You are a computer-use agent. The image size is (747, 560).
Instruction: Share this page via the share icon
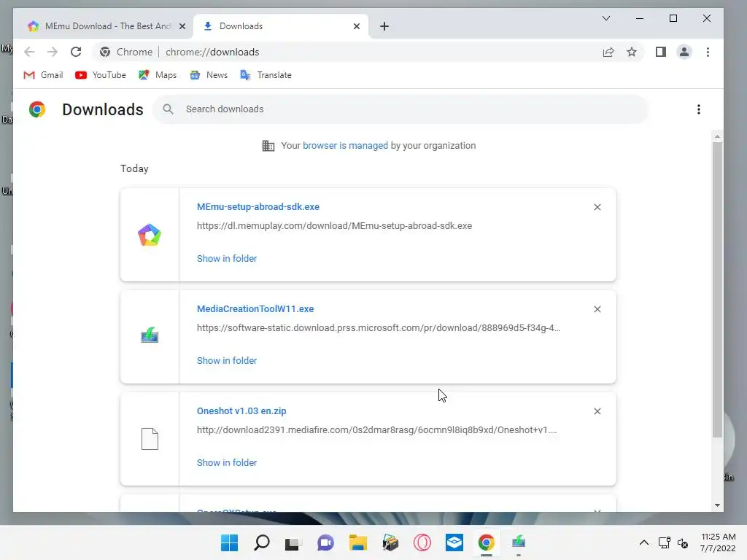point(608,52)
